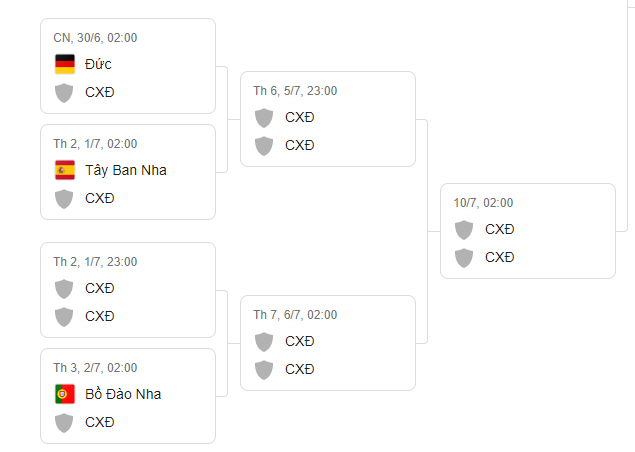Click top shield in Th 2, 1/7, 23:00 match
This screenshot has height=452, width=635.
click(64, 288)
